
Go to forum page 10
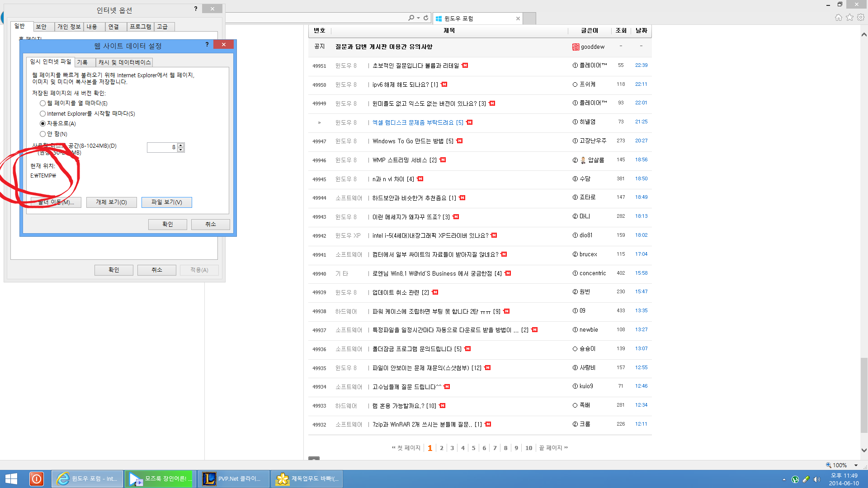(529, 448)
